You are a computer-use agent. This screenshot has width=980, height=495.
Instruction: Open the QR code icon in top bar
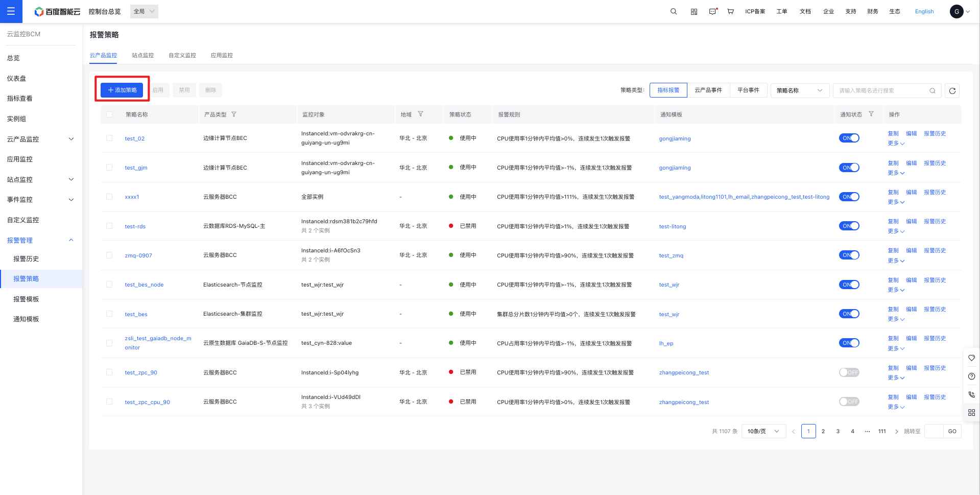tap(694, 11)
